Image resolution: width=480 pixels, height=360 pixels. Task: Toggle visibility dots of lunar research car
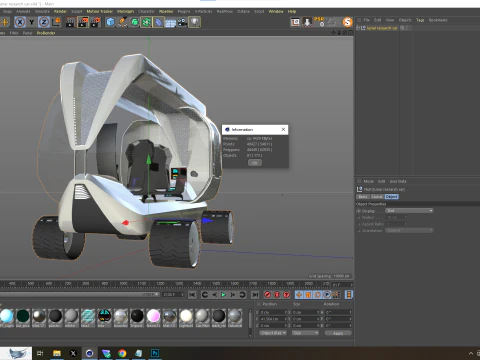point(407,28)
